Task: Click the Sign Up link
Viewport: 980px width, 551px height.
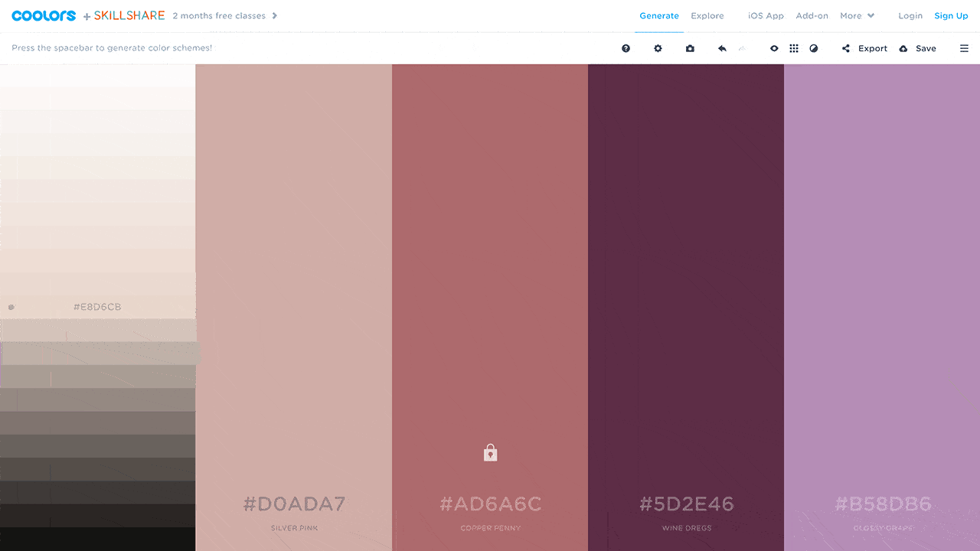Action: pyautogui.click(x=951, y=15)
